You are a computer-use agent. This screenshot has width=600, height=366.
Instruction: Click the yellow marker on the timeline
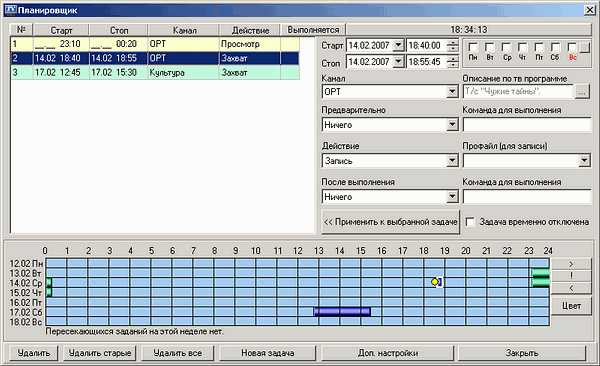pos(435,282)
